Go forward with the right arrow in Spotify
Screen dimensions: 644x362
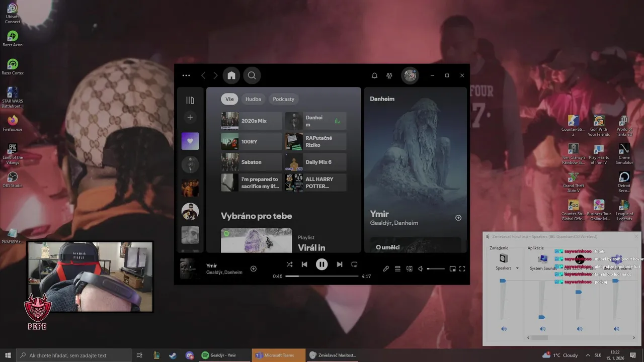tap(215, 75)
